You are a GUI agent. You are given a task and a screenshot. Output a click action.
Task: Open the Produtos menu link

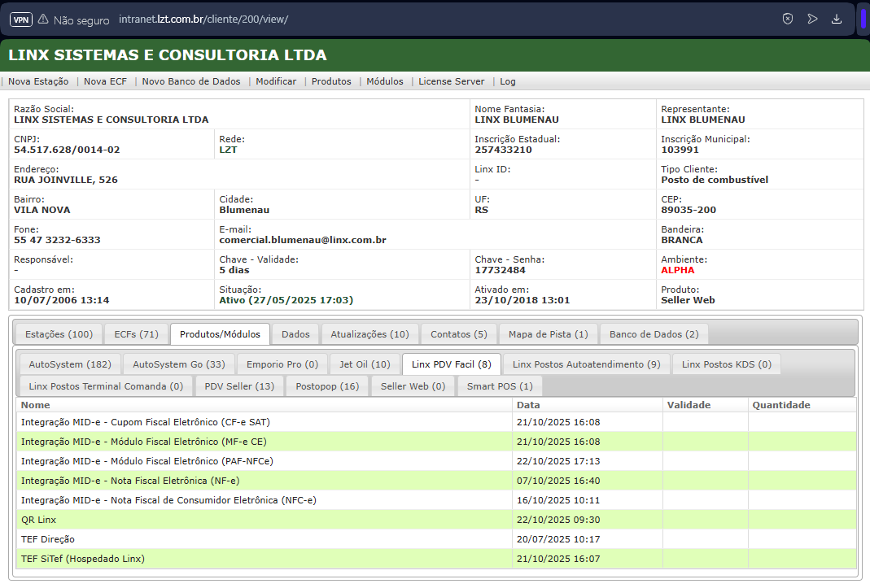click(x=331, y=81)
